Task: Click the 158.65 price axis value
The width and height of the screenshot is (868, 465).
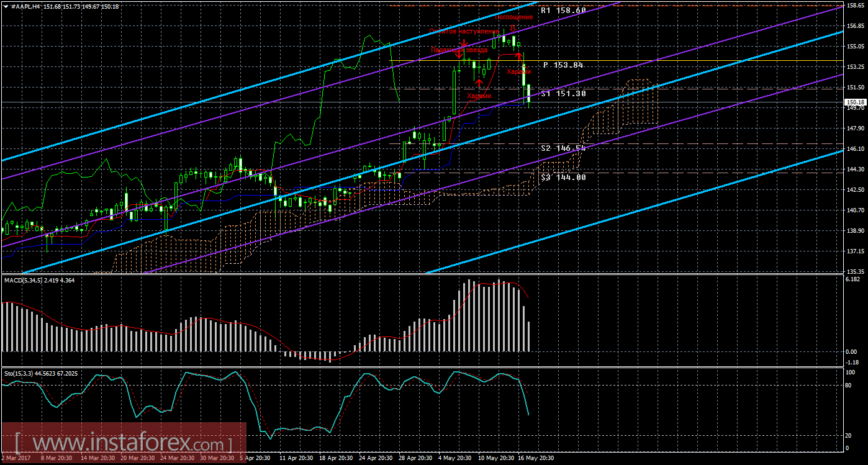Action: tap(856, 6)
